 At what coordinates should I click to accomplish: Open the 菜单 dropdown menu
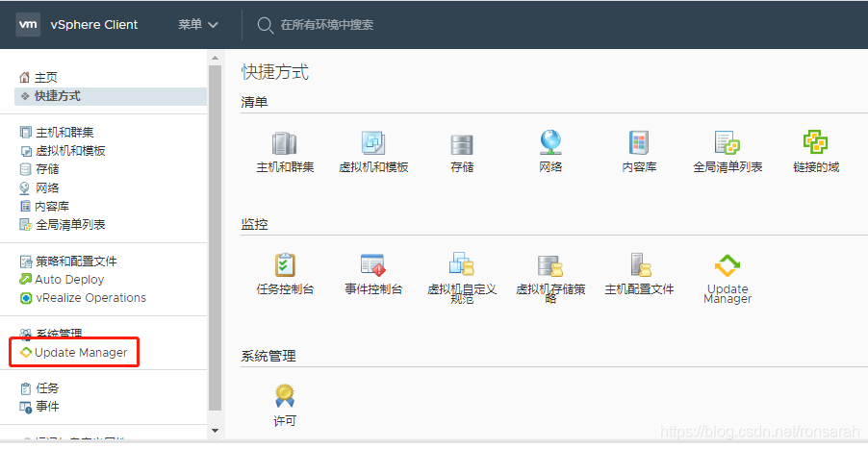(198, 24)
